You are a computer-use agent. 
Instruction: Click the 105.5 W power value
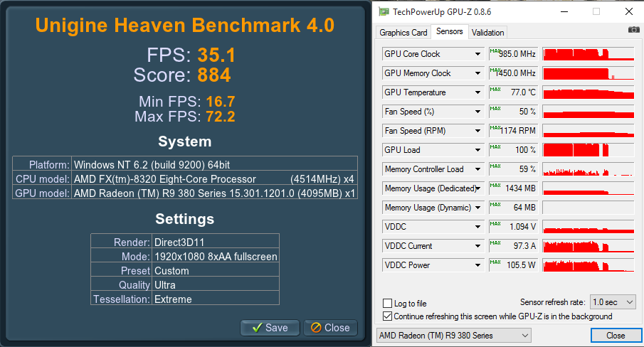pos(513,265)
